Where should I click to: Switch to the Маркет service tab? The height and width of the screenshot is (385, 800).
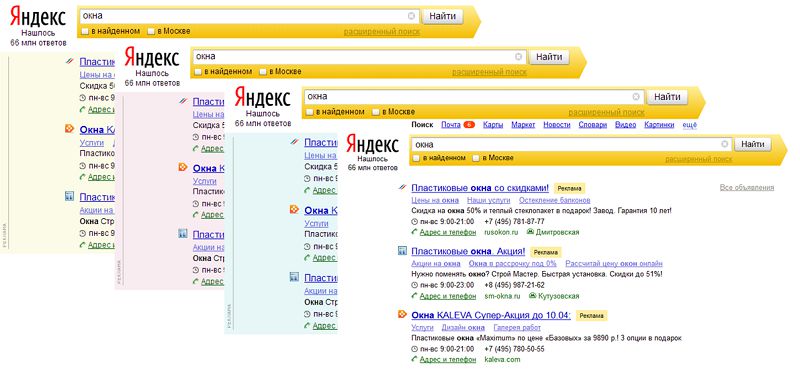(x=523, y=125)
